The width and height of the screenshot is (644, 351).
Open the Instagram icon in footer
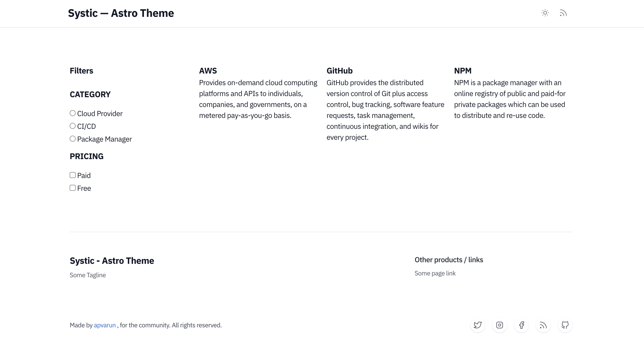click(499, 325)
